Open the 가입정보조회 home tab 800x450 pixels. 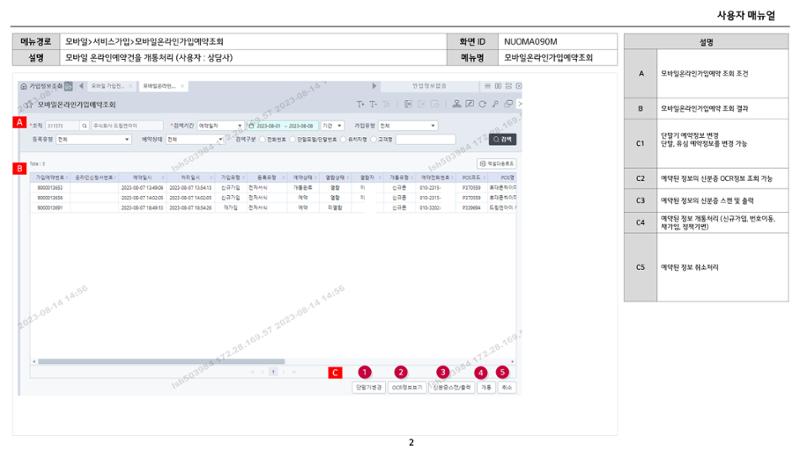click(42, 86)
